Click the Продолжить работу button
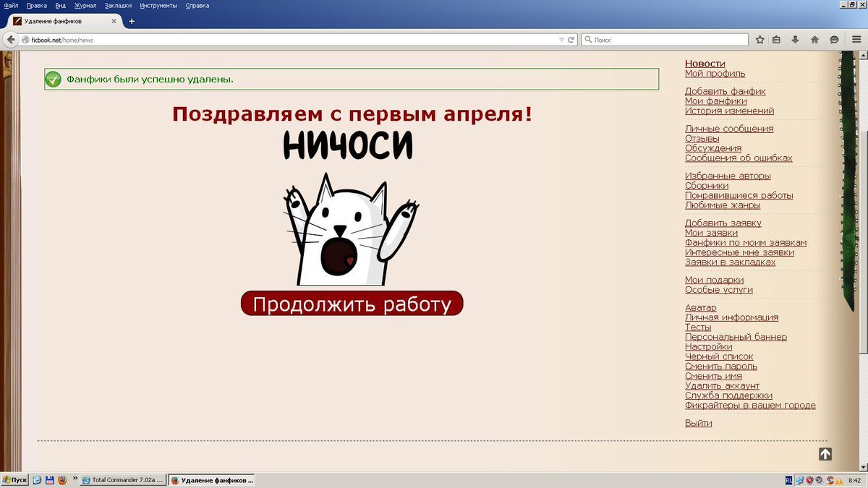The width and height of the screenshot is (868, 488). [352, 304]
